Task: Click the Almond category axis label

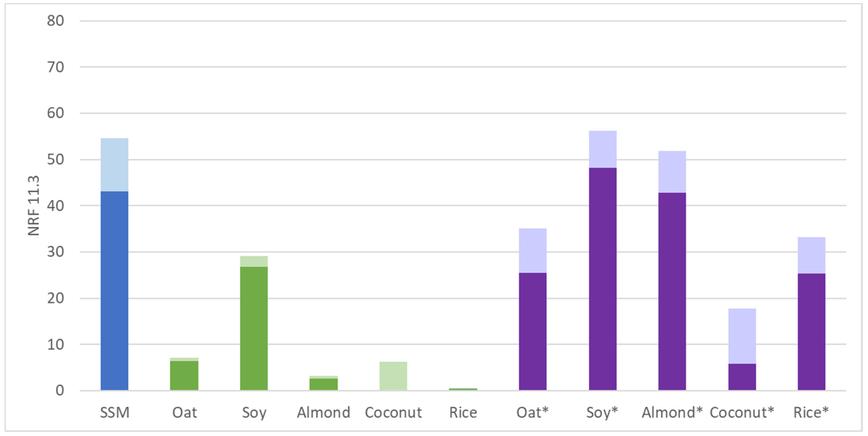Action: pyautogui.click(x=323, y=412)
